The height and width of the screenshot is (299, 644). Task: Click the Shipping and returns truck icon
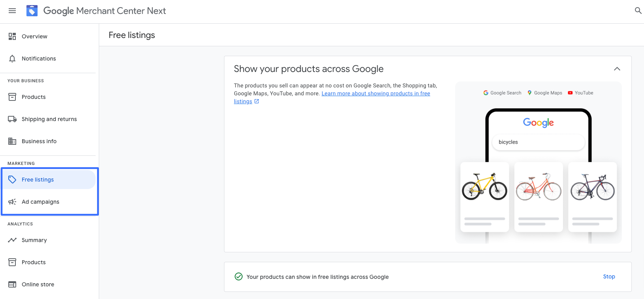tap(12, 119)
